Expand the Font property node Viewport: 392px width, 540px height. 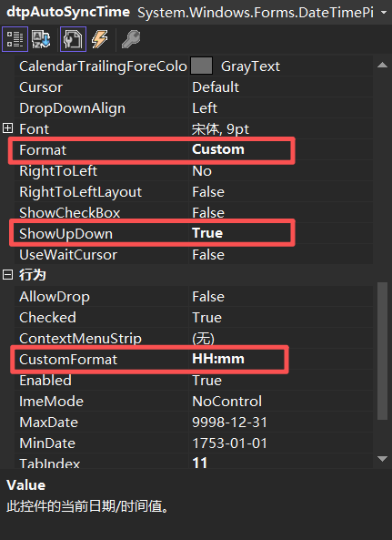(7, 128)
